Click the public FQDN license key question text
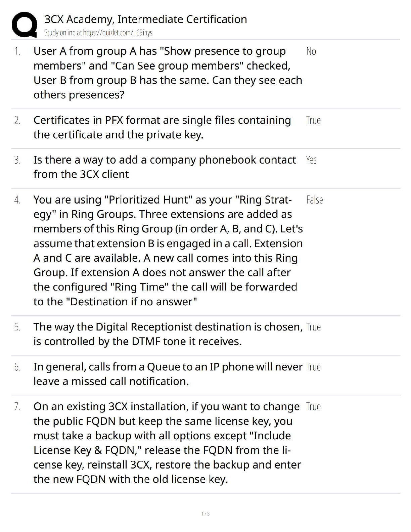Image resolution: width=411 pixels, height=532 pixels. tap(167, 443)
